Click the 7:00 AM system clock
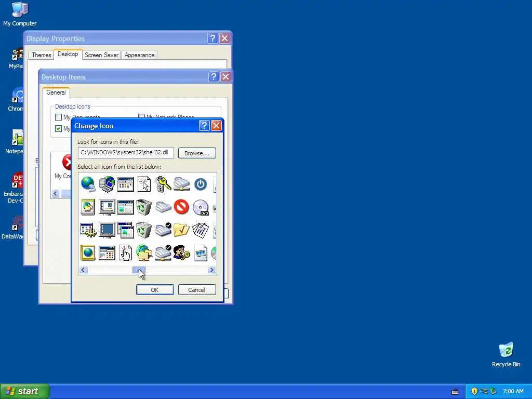Screen dimensions: 532x399 [513, 391]
